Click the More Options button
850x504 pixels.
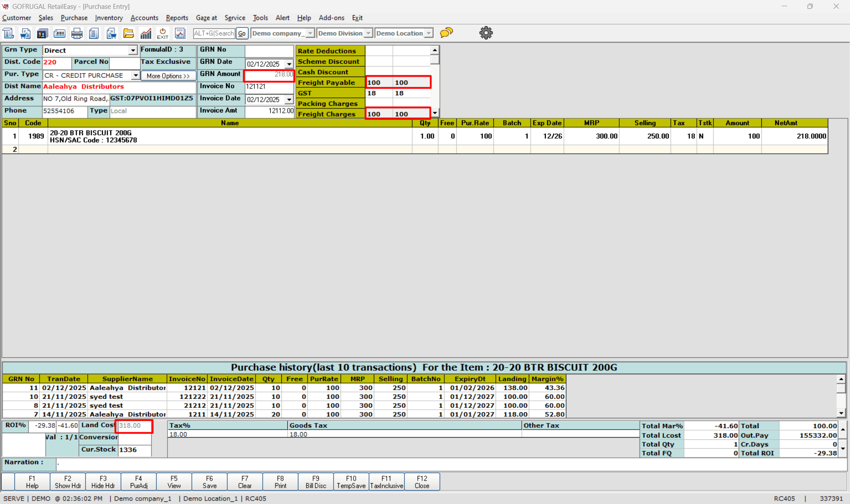tap(168, 76)
